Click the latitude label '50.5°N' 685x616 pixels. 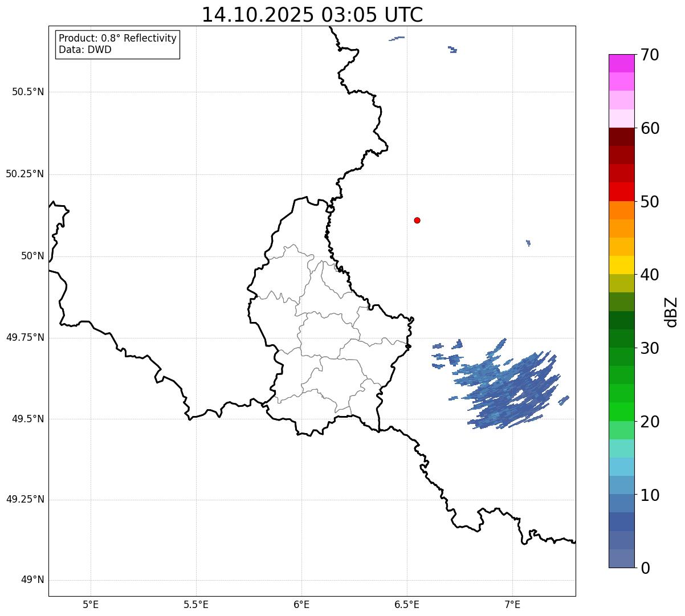click(28, 92)
